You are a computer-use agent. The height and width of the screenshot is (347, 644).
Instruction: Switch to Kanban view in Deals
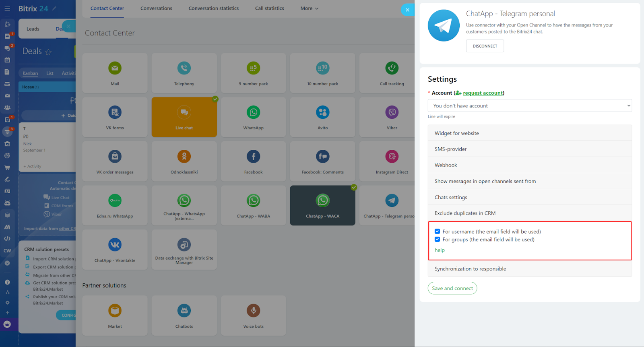coord(30,73)
